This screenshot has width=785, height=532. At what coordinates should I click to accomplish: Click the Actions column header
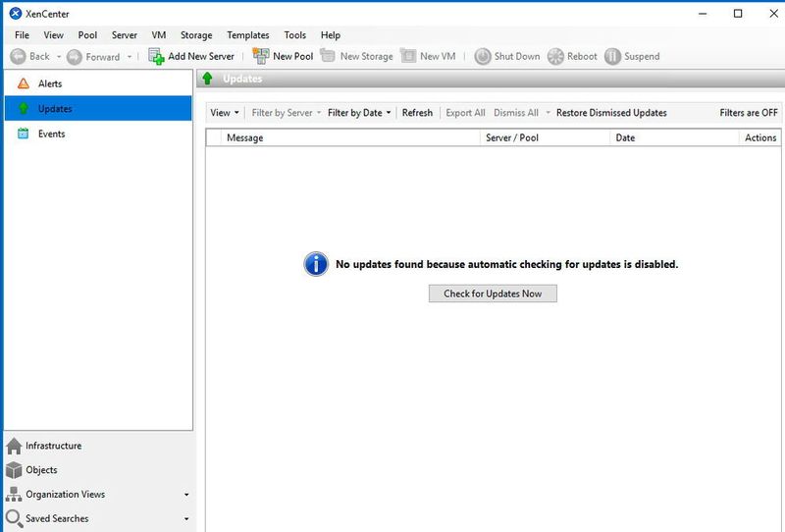pyautogui.click(x=759, y=137)
